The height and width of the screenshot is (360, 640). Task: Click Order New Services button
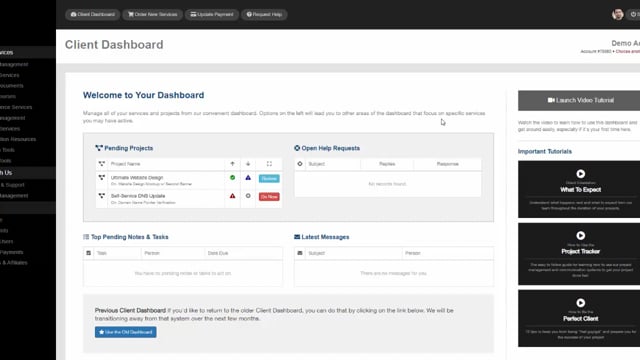pyautogui.click(x=153, y=14)
